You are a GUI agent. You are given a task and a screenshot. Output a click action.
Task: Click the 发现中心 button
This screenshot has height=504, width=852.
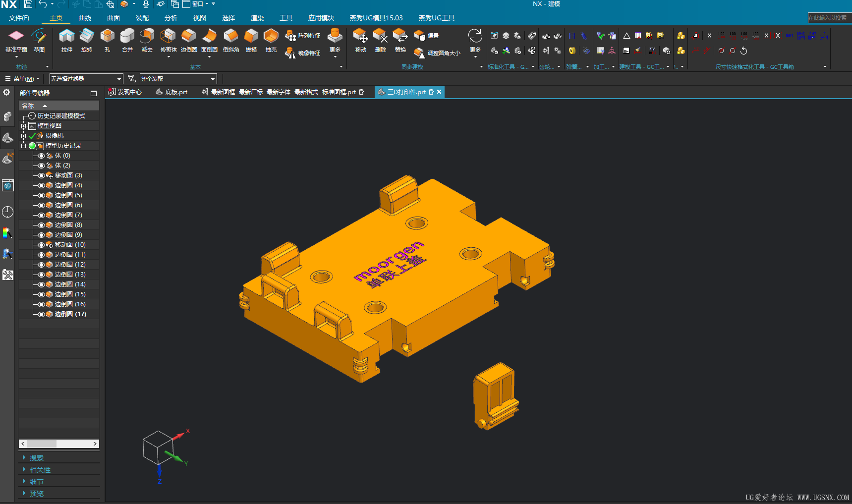128,92
